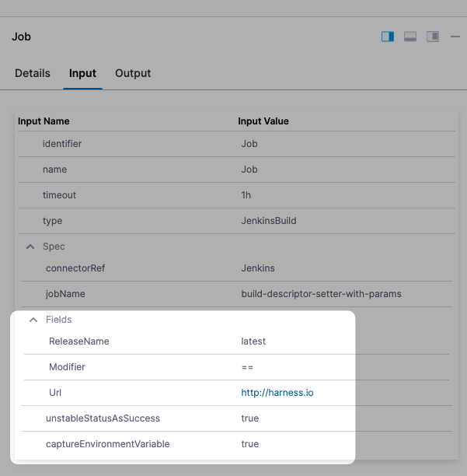Collapse the Fields section chevron
This screenshot has width=467, height=476.
(x=33, y=320)
